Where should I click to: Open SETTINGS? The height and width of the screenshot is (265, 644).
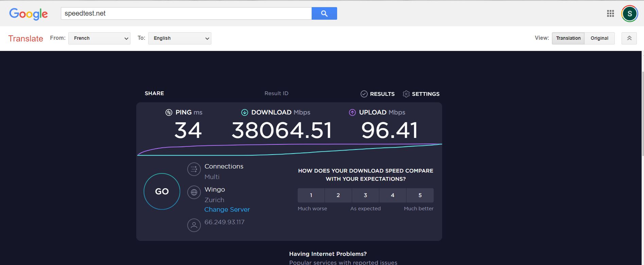click(425, 94)
